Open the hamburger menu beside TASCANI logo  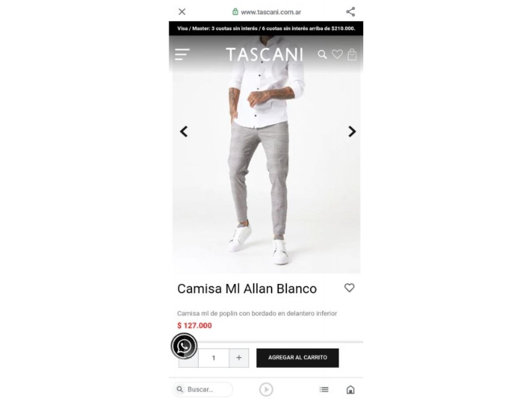[x=182, y=54]
